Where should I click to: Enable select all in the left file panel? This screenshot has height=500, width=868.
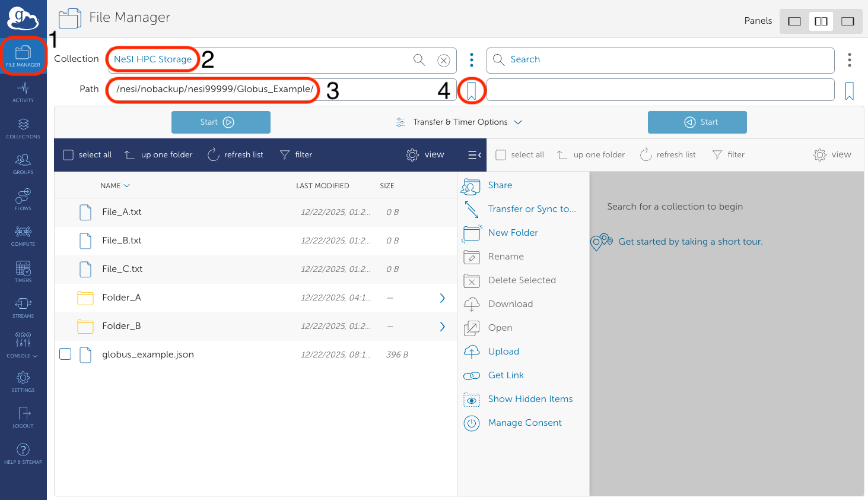tap(67, 154)
